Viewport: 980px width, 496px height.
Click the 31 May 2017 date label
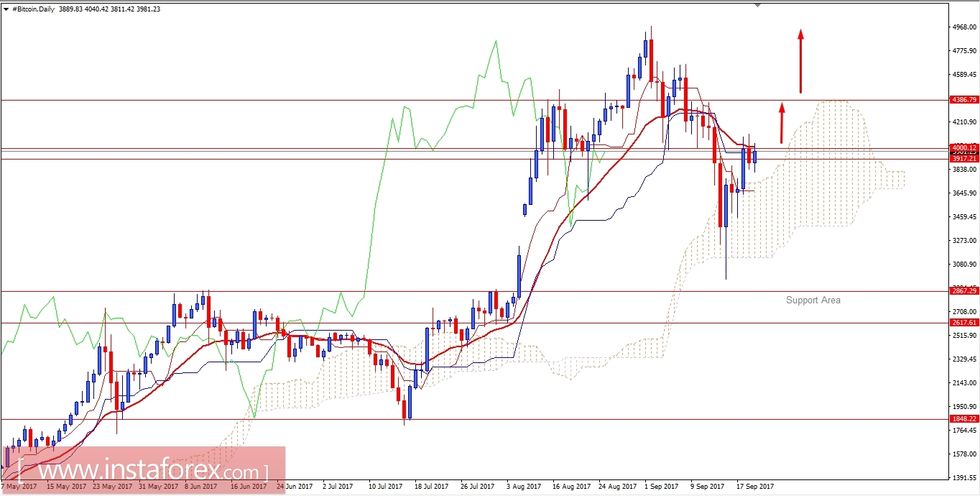click(x=157, y=487)
